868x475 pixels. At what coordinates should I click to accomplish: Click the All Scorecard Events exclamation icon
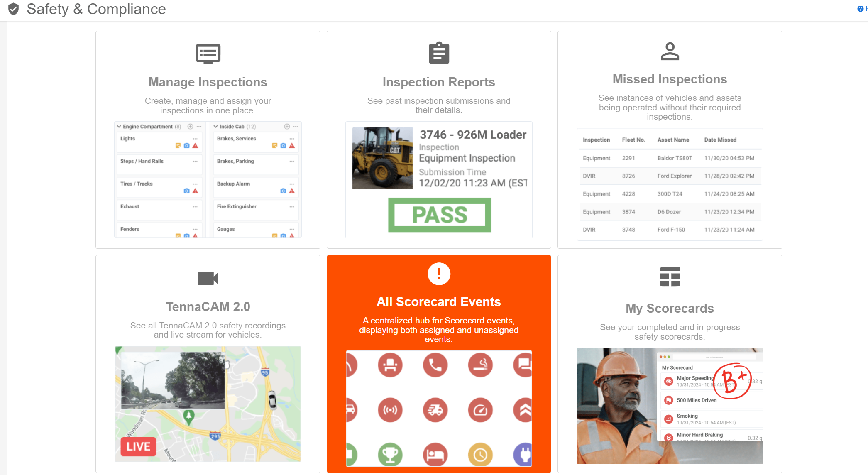pyautogui.click(x=439, y=274)
